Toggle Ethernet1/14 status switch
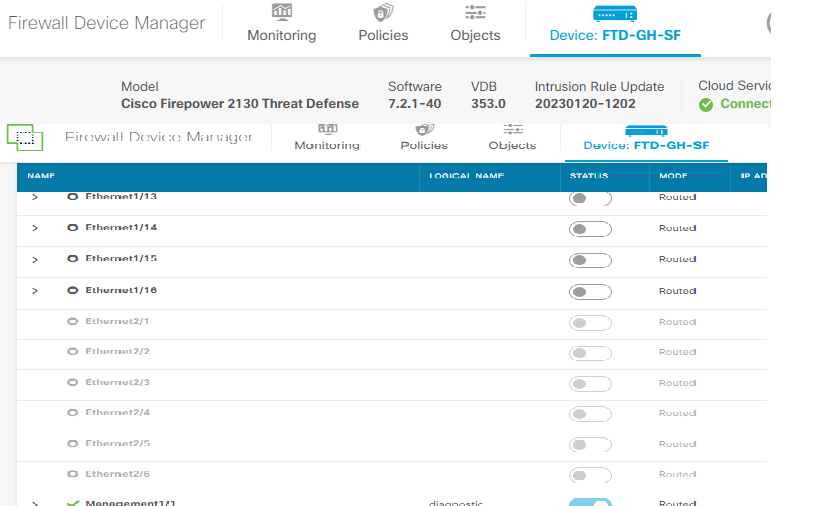This screenshot has width=819, height=506. (x=590, y=229)
